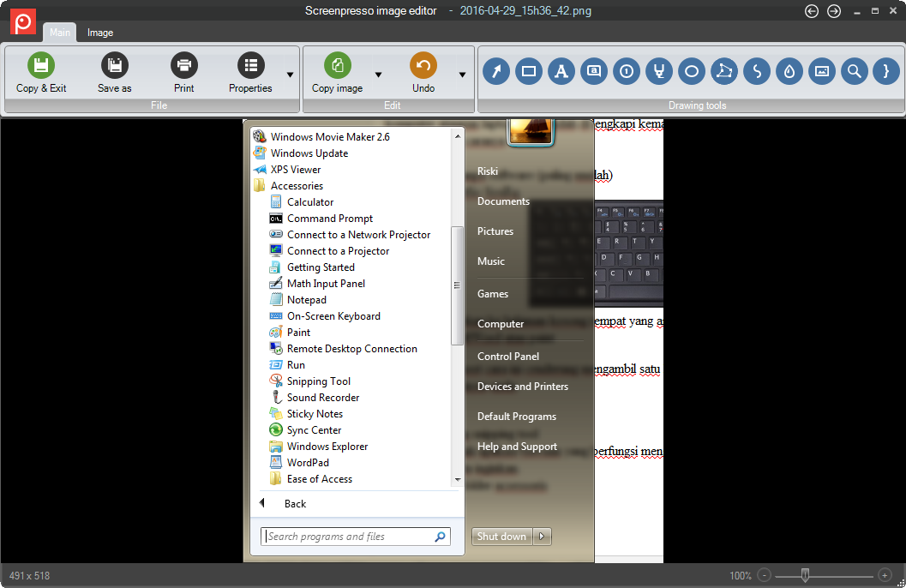Select the freehand curve tool
Screen dimensions: 906x588
pos(756,72)
